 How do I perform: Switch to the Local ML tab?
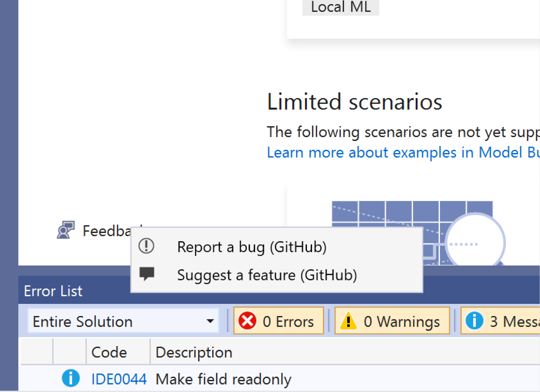340,7
